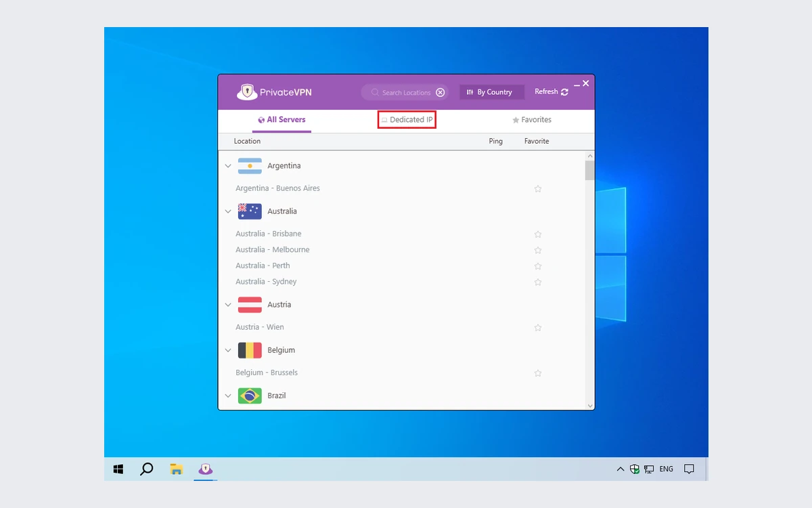Open the By Country sort dropdown
This screenshot has width=812, height=508.
tap(492, 92)
